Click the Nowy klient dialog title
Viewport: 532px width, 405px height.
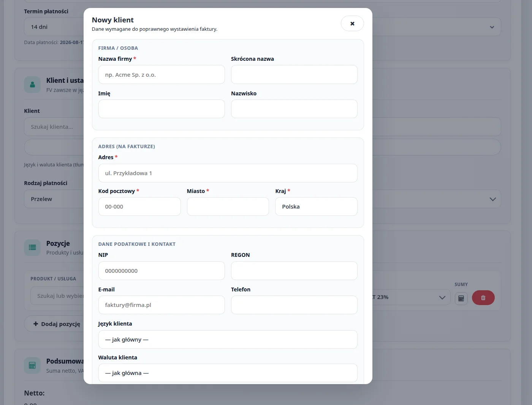coord(113,20)
